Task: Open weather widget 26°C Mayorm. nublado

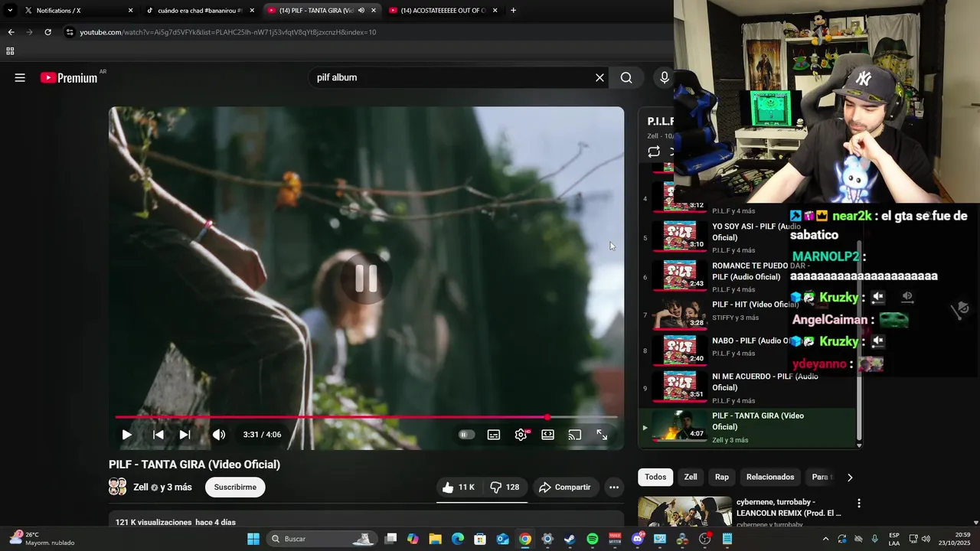Action: pos(42,539)
